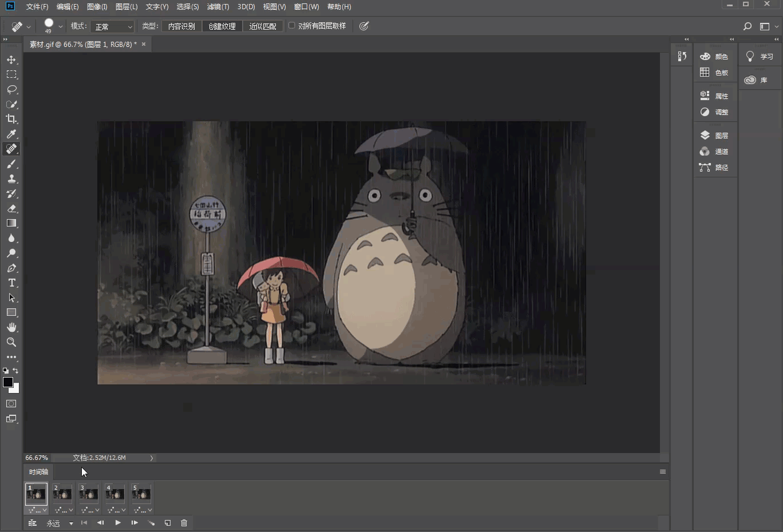Screen dimensions: 783x532
Task: Open the 滤镜(T) menu
Action: click(x=218, y=7)
